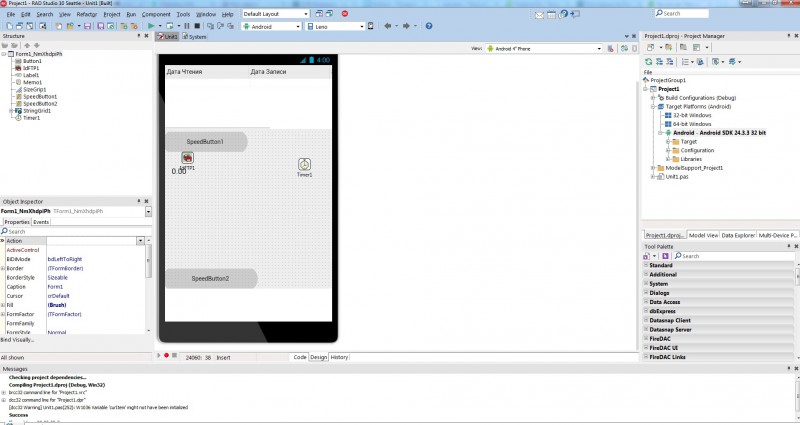Open the Leno device dropdown
The height and width of the screenshot is (425, 800).
pyautogui.click(x=362, y=26)
